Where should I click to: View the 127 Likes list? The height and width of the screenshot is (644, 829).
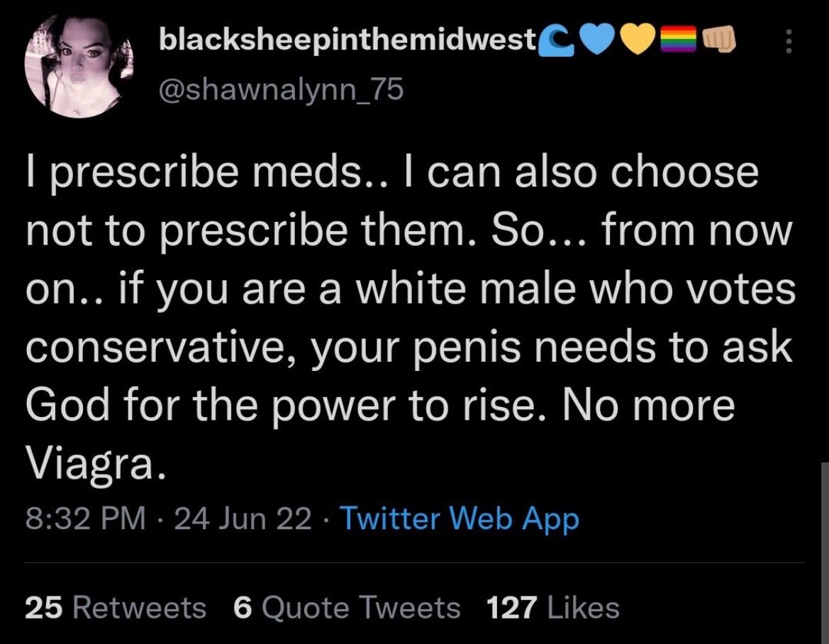coord(553,607)
